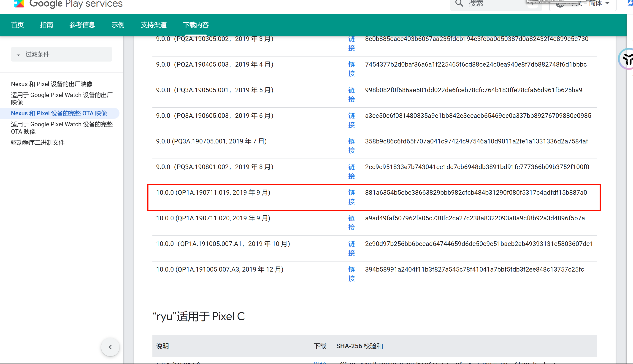
Task: Switch to the 指南 tab
Action: tap(46, 25)
